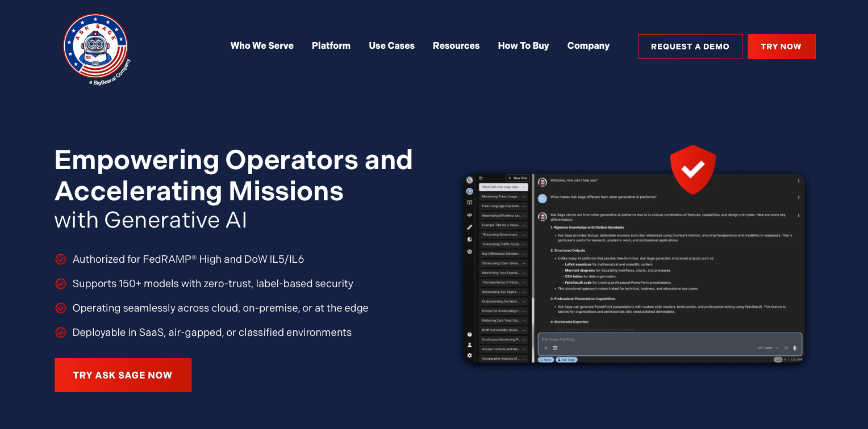Click the Try Ask Sage Now button
The width and height of the screenshot is (868, 429).
pos(123,375)
